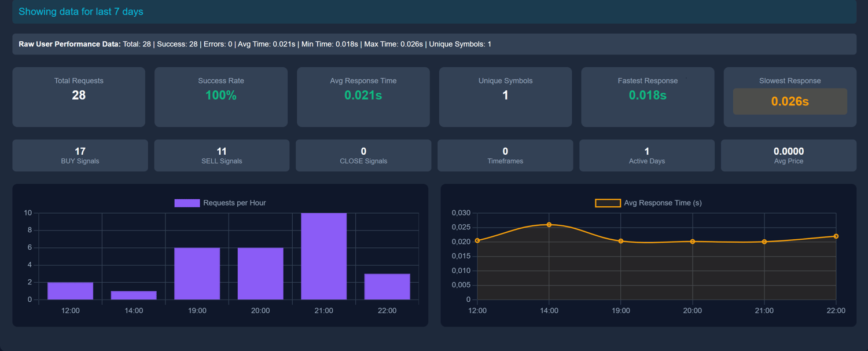The height and width of the screenshot is (351, 868).
Task: Click the Unique Symbols card
Action: pos(505,97)
